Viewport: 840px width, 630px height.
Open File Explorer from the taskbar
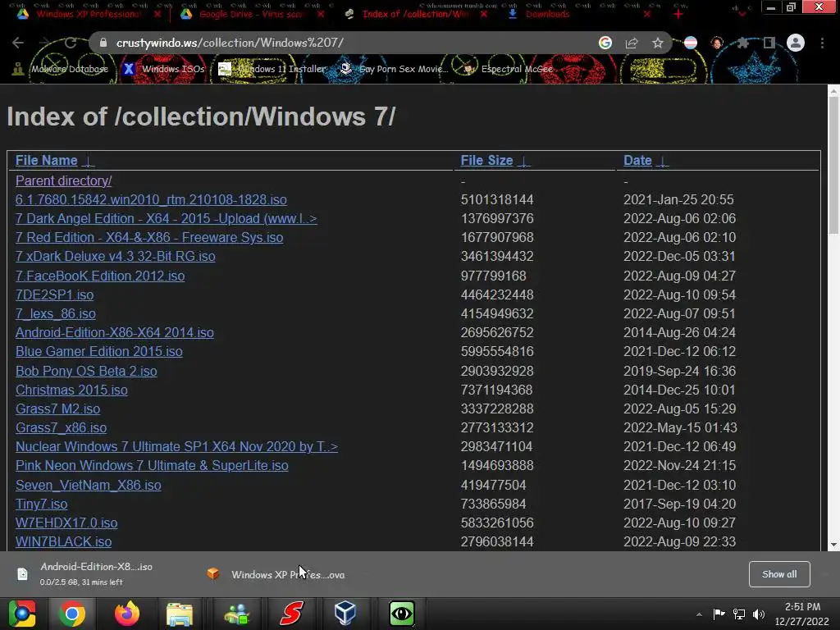click(180, 614)
